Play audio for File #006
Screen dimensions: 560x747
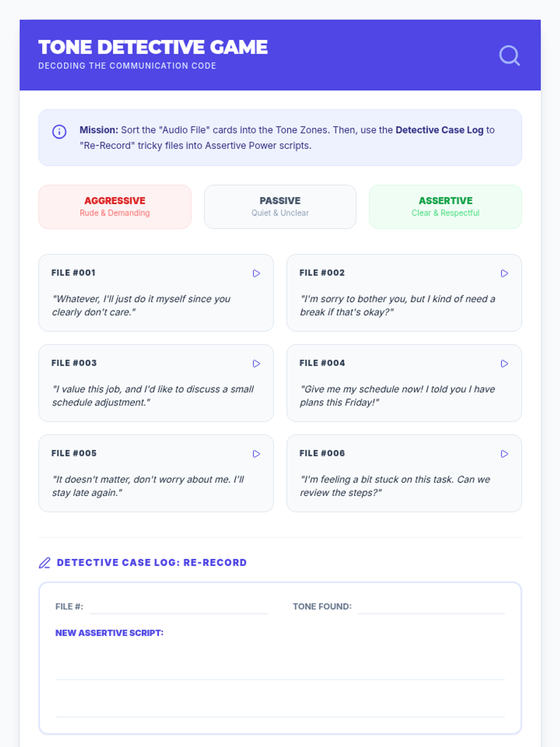coord(504,454)
